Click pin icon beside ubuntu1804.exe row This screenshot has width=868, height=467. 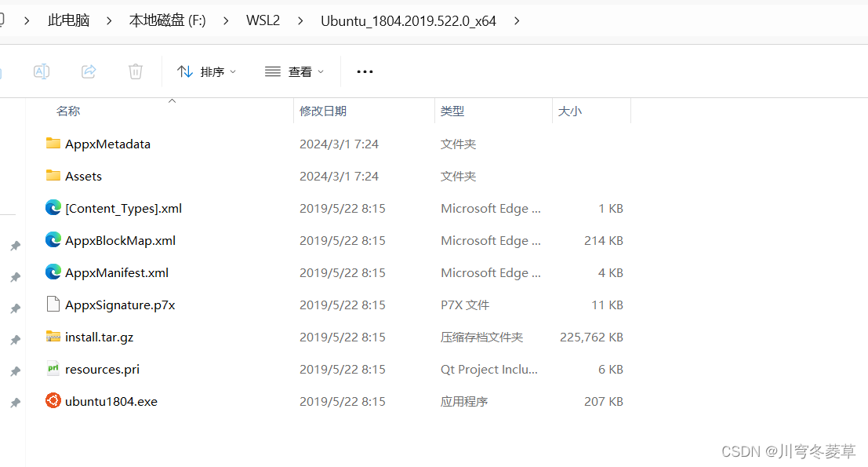click(x=16, y=403)
